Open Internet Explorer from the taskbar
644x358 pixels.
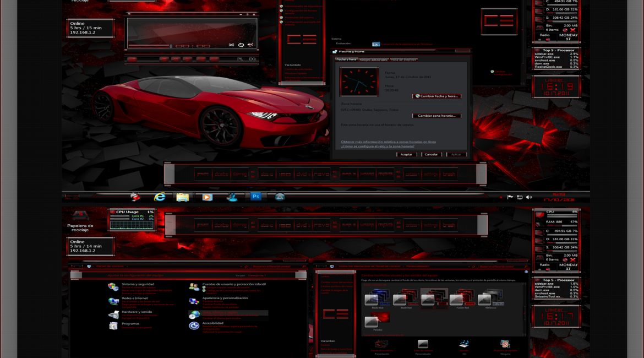160,197
